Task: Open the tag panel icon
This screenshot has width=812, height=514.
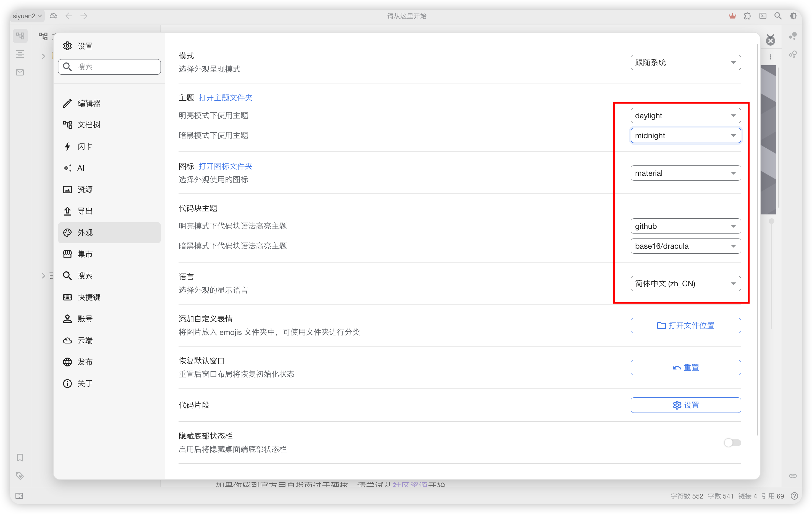Action: 20,476
